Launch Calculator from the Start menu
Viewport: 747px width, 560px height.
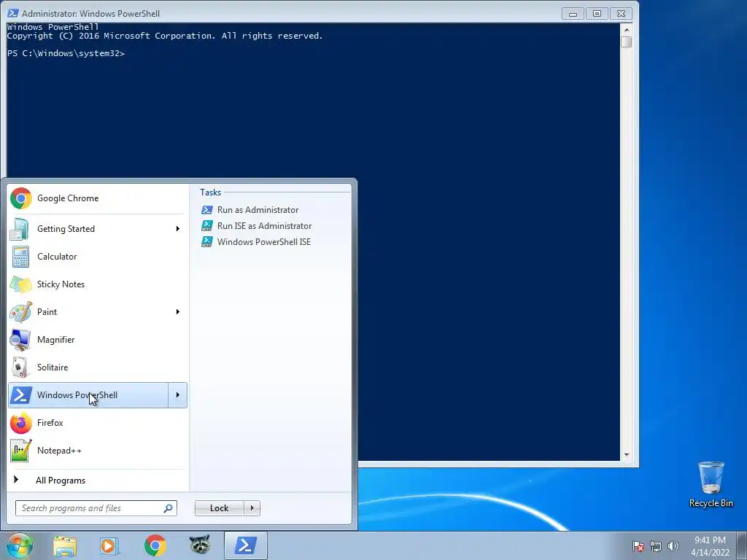coord(97,257)
